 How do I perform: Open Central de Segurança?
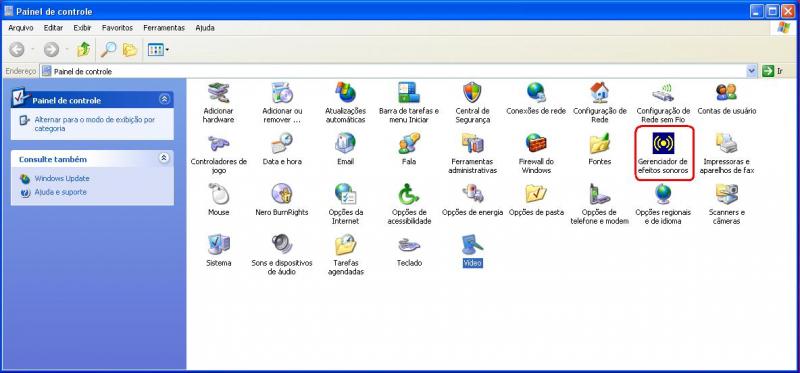coord(472,102)
